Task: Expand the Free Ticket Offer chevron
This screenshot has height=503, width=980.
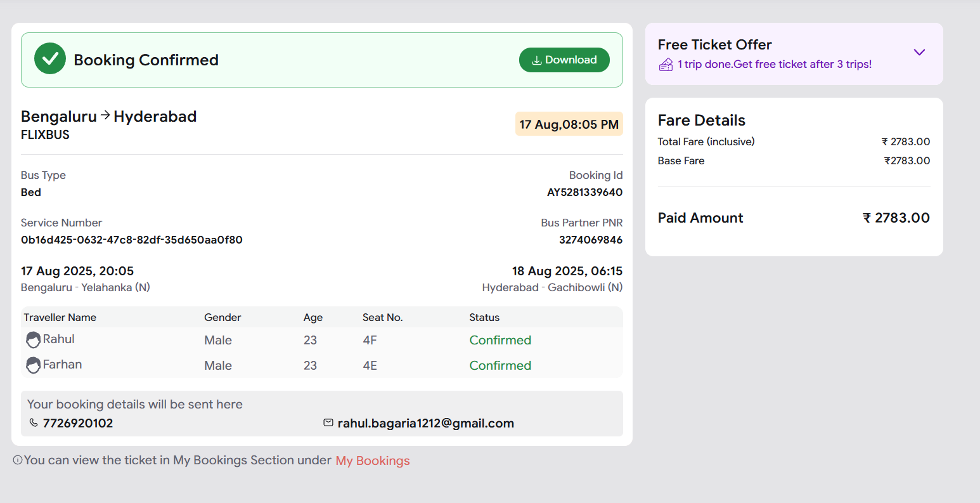Action: pos(919,52)
